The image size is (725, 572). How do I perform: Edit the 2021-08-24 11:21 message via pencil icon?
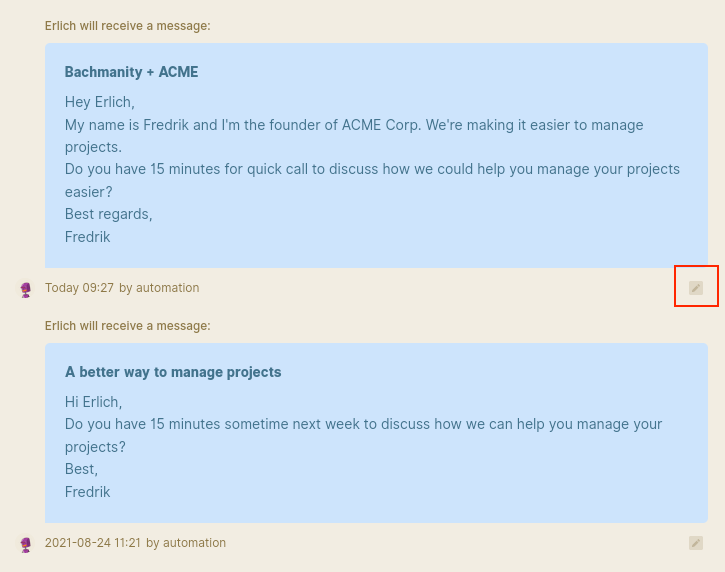tap(696, 543)
